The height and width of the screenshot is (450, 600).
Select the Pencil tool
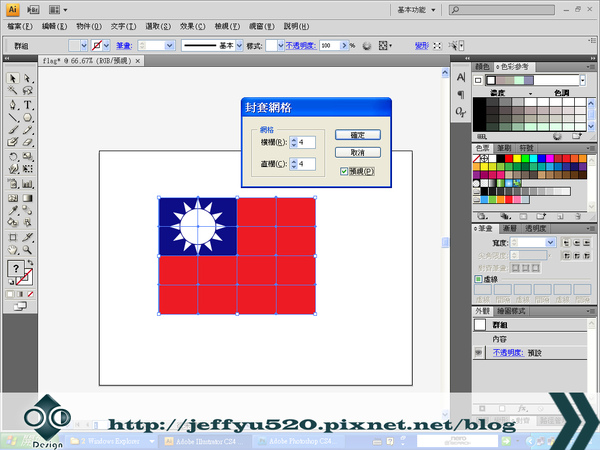click(x=27, y=130)
